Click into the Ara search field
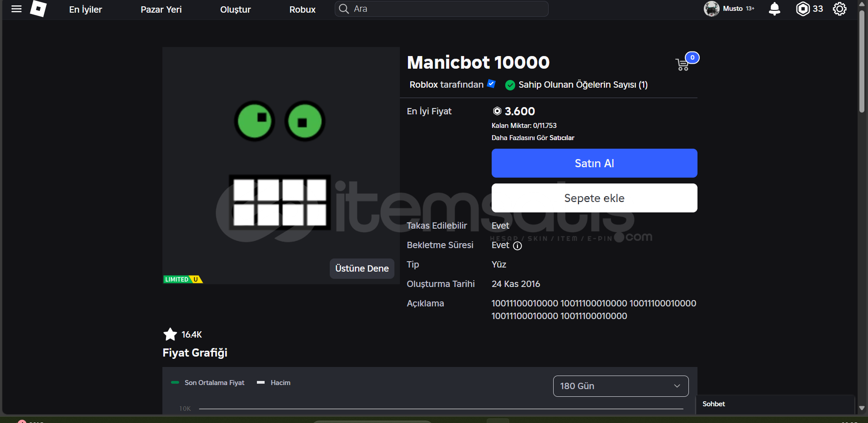868x423 pixels. tap(441, 9)
